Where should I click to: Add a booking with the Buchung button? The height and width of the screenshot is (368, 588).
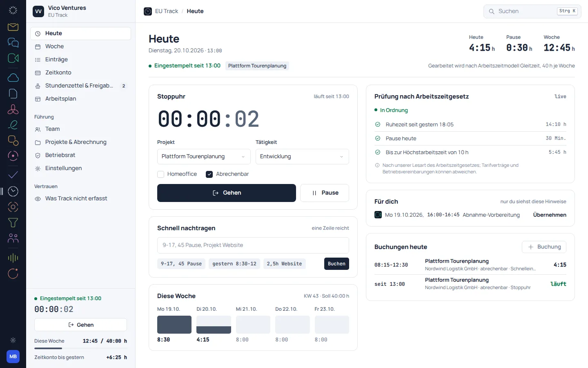[x=544, y=247]
